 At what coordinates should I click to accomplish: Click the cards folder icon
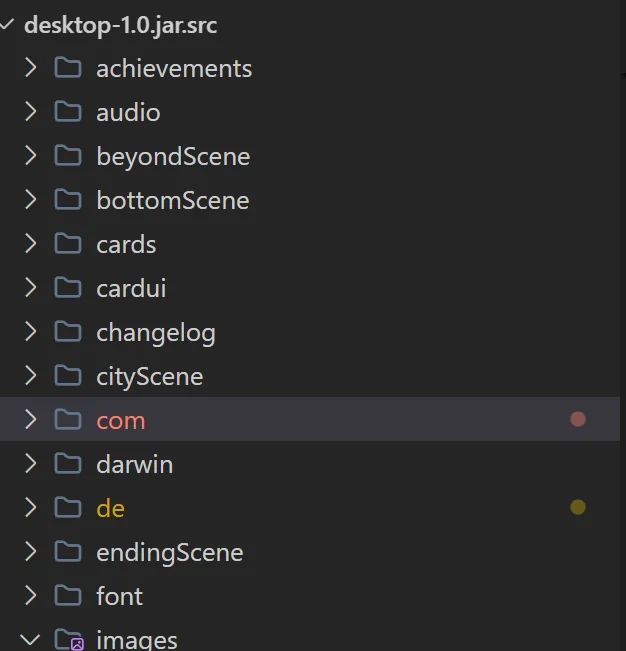point(68,244)
